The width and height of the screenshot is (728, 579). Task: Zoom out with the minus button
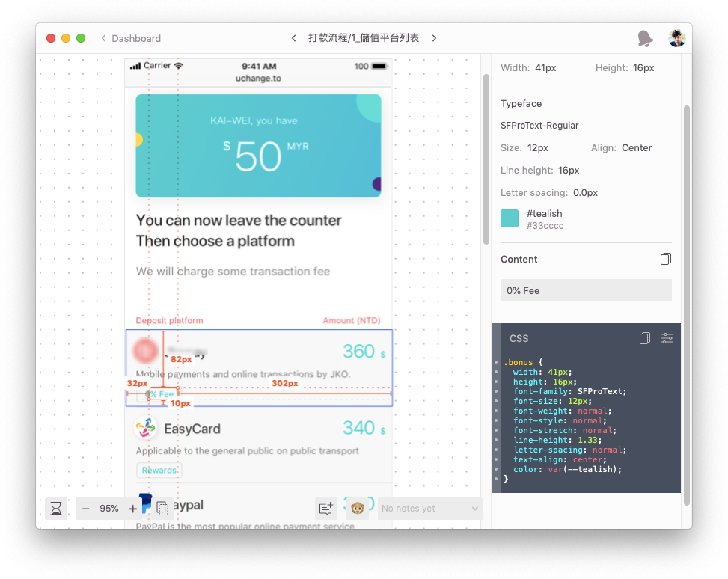pos(85,509)
